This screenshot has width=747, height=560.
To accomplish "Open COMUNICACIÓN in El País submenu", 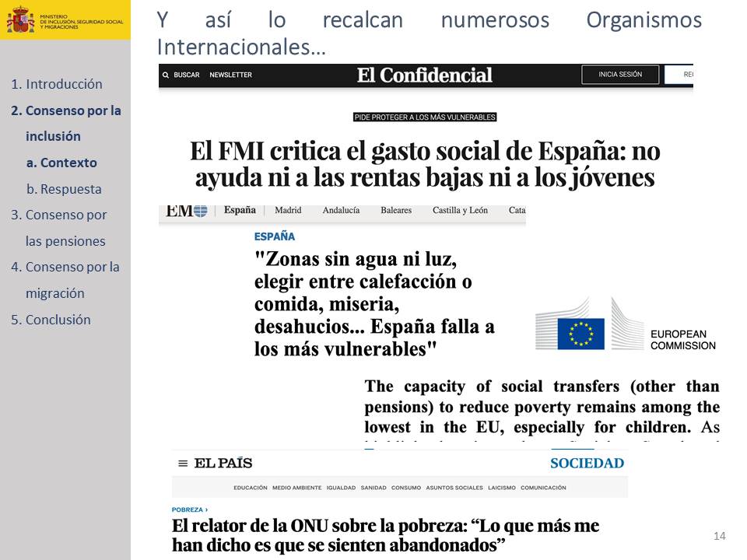I will 543,488.
